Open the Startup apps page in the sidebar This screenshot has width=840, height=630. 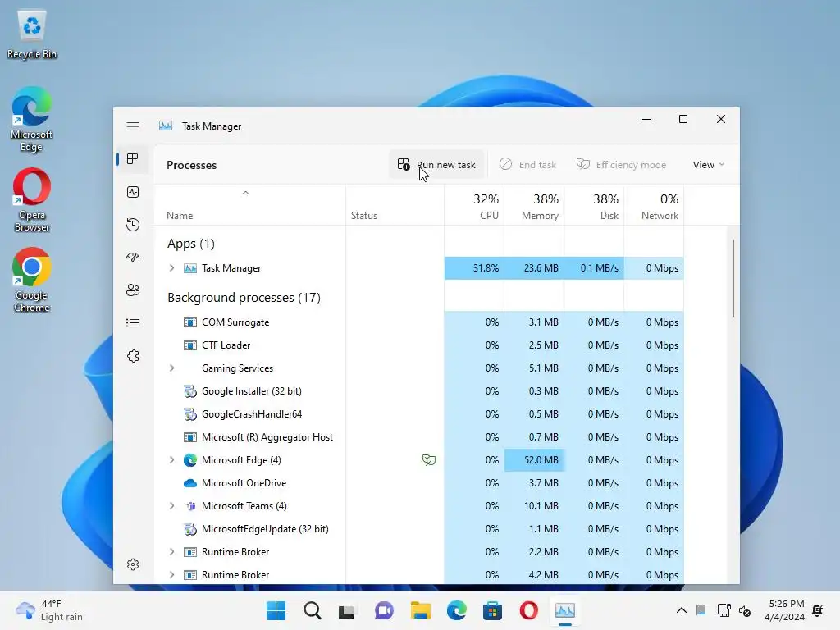coord(133,257)
